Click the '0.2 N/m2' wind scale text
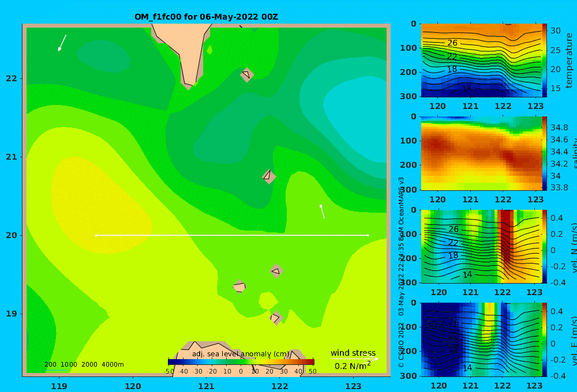 tap(353, 366)
